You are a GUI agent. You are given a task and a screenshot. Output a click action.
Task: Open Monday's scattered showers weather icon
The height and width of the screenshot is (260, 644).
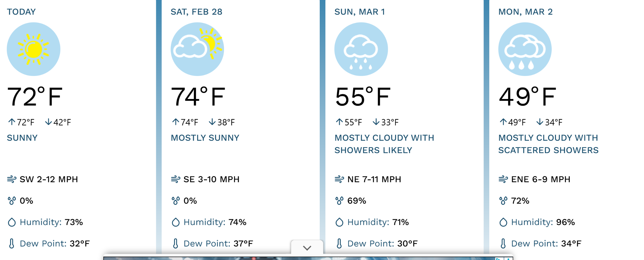coord(525,49)
